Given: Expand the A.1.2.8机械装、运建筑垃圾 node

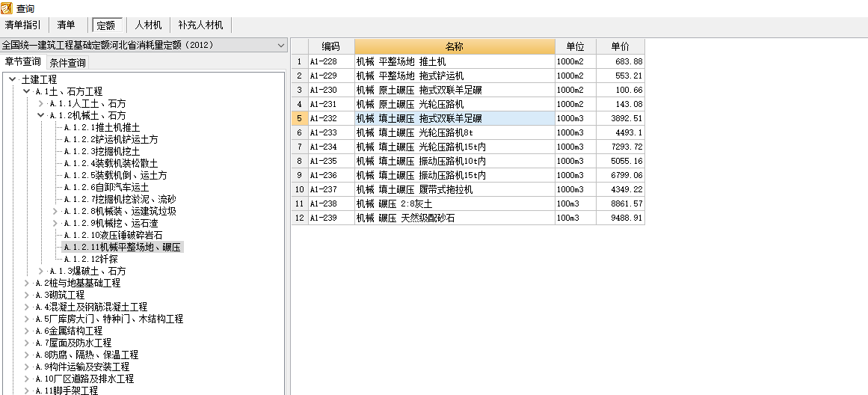Looking at the screenshot, I should click(55, 211).
